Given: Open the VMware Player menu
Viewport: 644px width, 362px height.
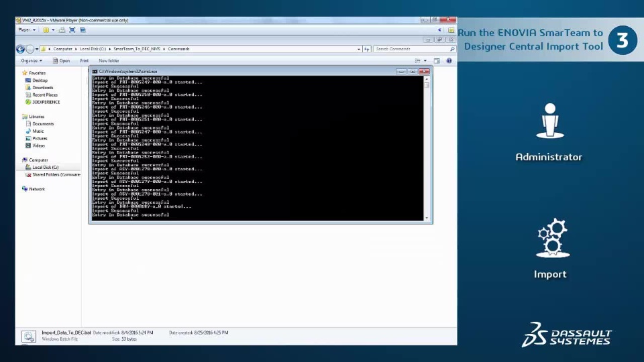Looking at the screenshot, I should (x=27, y=30).
